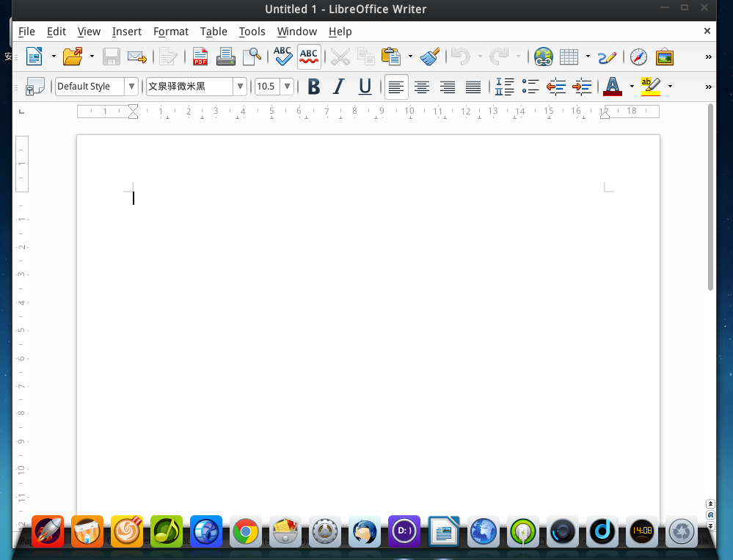
Task: Center align the paragraph
Action: pos(422,87)
